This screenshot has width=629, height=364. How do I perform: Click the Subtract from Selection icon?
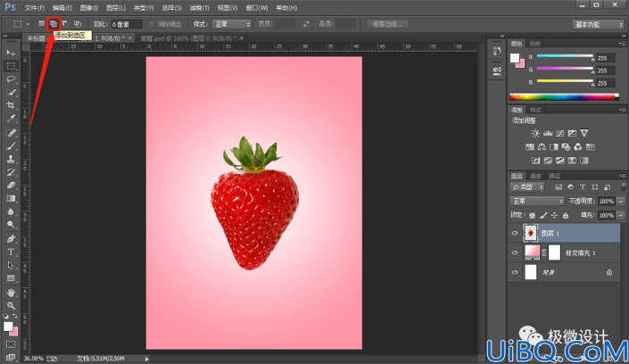(x=65, y=24)
